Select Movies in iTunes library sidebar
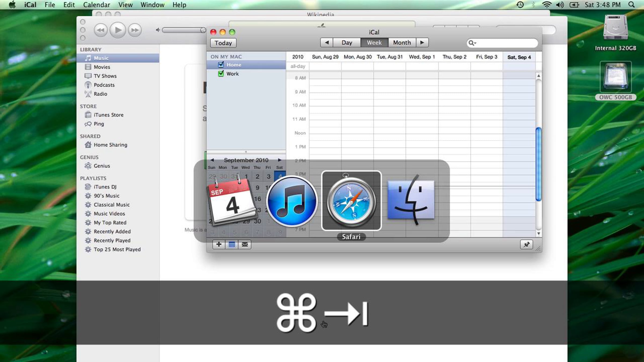 coord(102,67)
